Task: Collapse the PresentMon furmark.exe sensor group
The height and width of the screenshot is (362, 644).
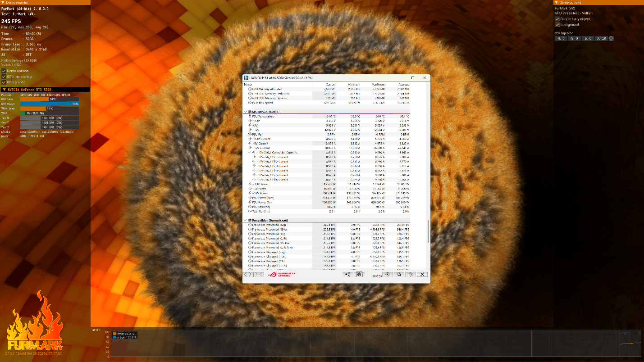Action: tap(246, 220)
